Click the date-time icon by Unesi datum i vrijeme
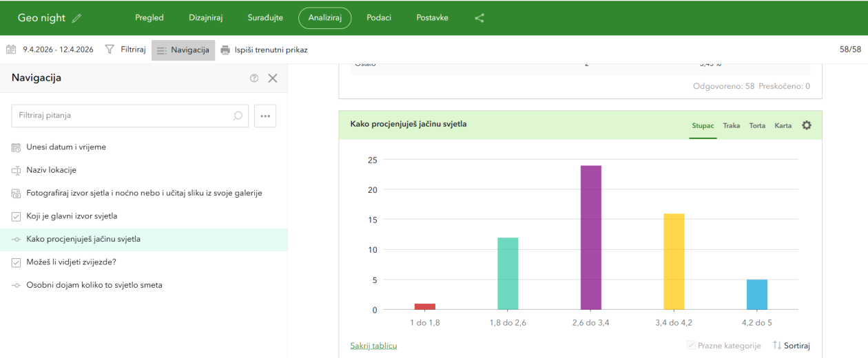Viewport: 868px width, 358px height. pos(16,147)
